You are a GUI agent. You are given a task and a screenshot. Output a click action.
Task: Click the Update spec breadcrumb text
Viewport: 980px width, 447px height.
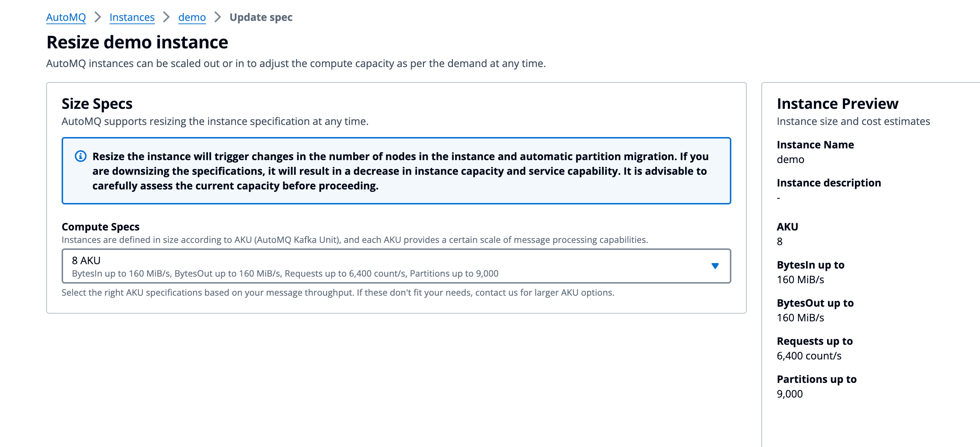pos(261,17)
